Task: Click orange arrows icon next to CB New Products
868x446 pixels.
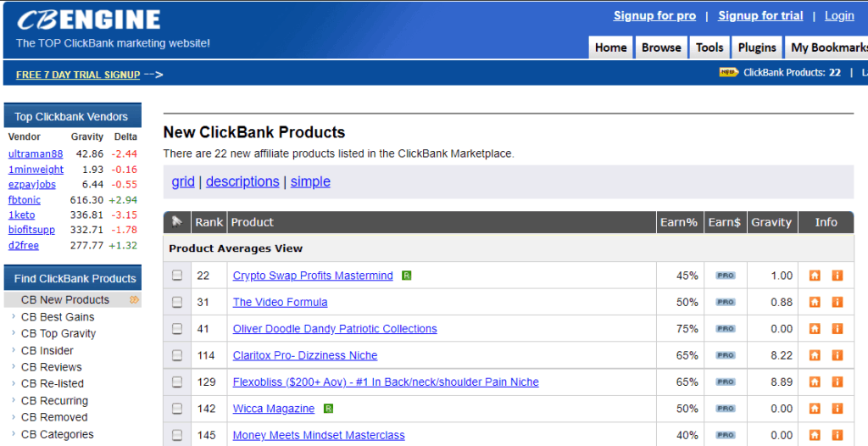Action: 134,299
